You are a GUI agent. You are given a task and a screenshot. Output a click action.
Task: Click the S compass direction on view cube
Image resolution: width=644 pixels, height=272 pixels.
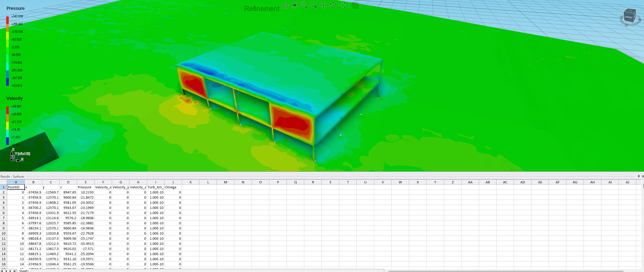626,25
